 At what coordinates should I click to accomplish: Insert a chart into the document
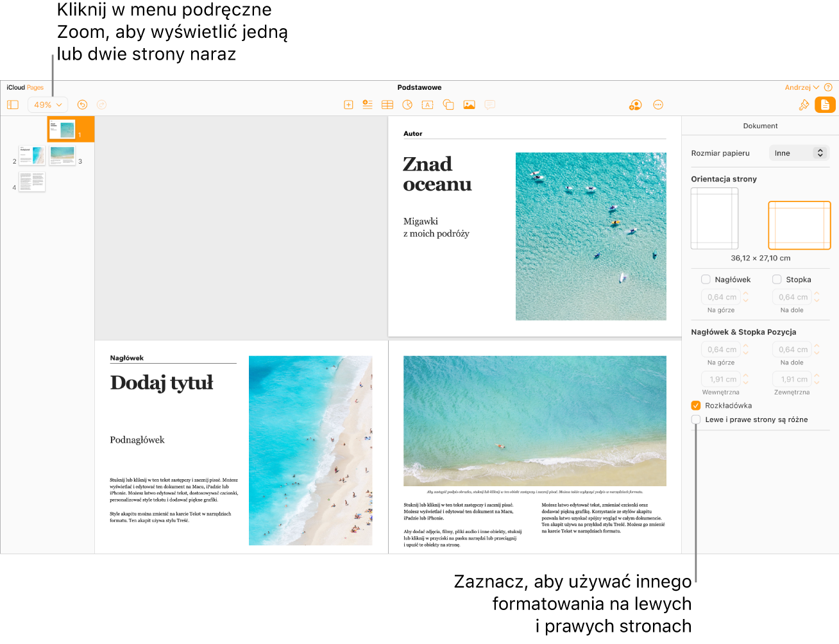point(407,105)
